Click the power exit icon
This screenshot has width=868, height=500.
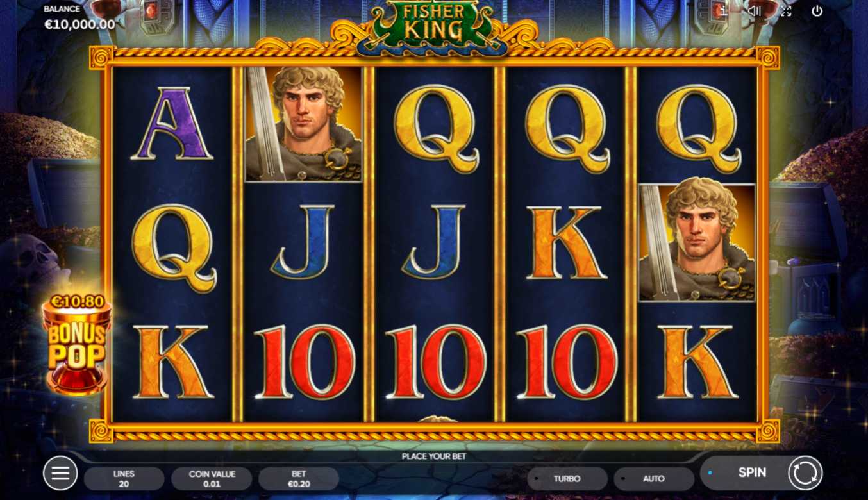click(x=817, y=11)
